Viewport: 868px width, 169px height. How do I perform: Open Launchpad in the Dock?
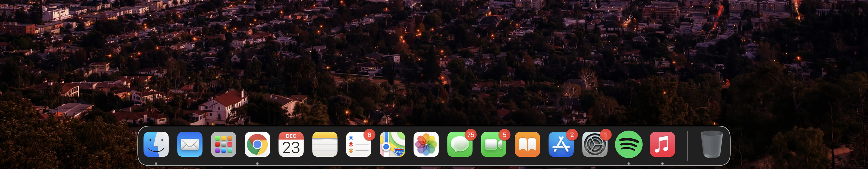(223, 144)
